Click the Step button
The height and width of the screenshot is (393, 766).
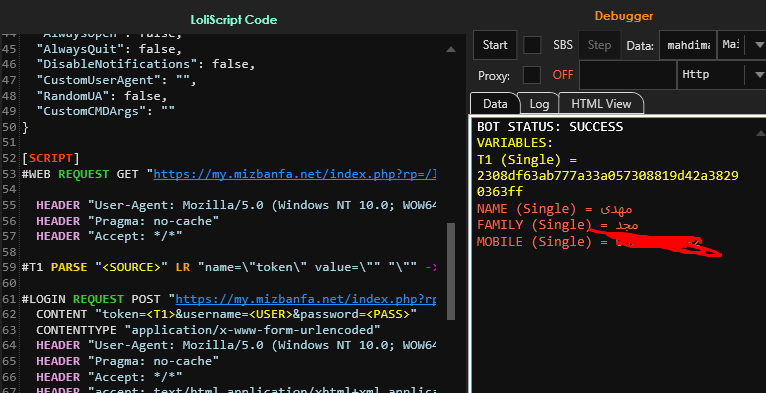click(599, 45)
